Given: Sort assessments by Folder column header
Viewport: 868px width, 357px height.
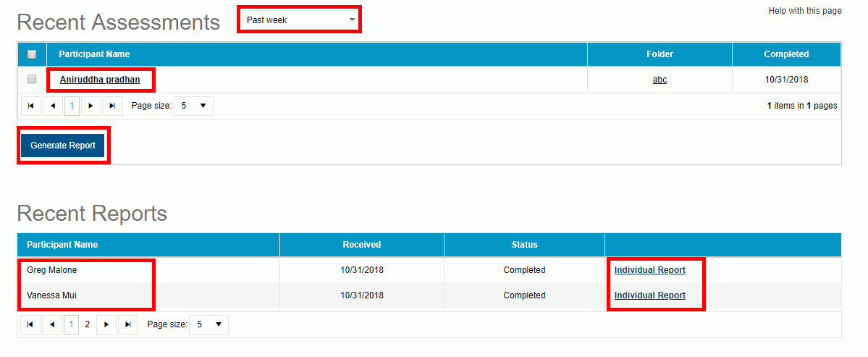Looking at the screenshot, I should coord(660,54).
